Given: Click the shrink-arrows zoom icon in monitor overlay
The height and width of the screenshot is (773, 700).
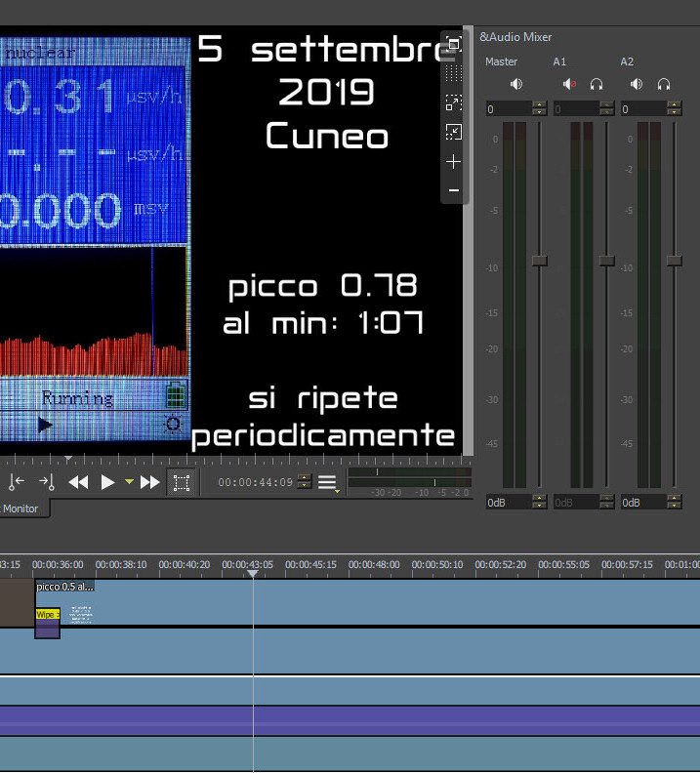Looking at the screenshot, I should 454,132.
